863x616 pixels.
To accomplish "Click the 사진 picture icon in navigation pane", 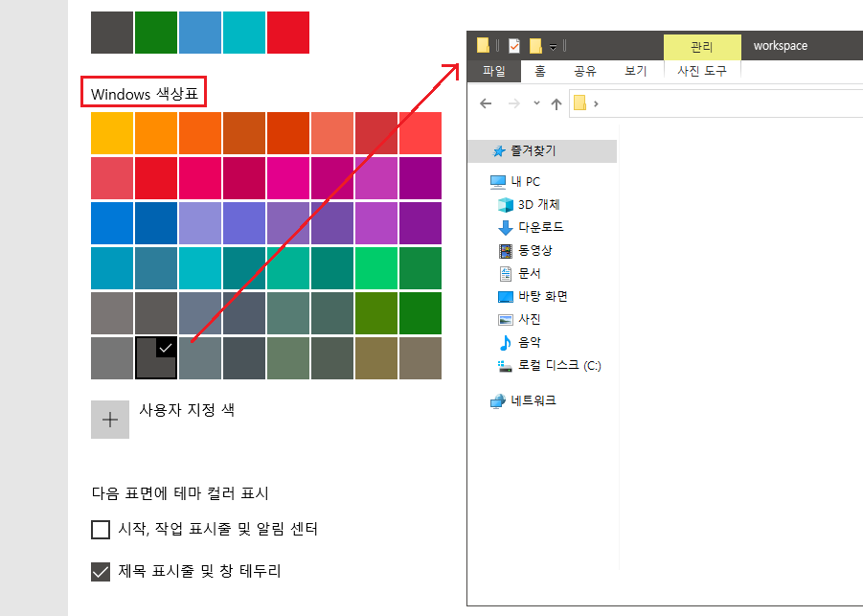I will click(x=505, y=320).
